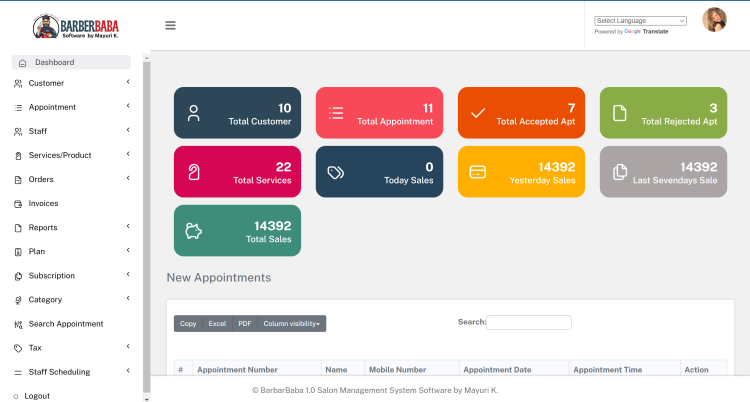
Task: Expand the Customer sidebar menu
Action: [46, 83]
